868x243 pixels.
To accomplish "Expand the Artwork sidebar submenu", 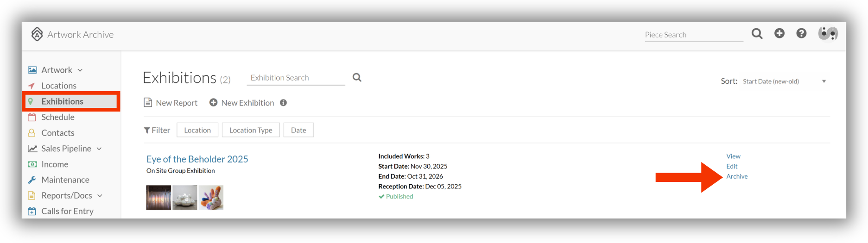I will click(x=80, y=70).
